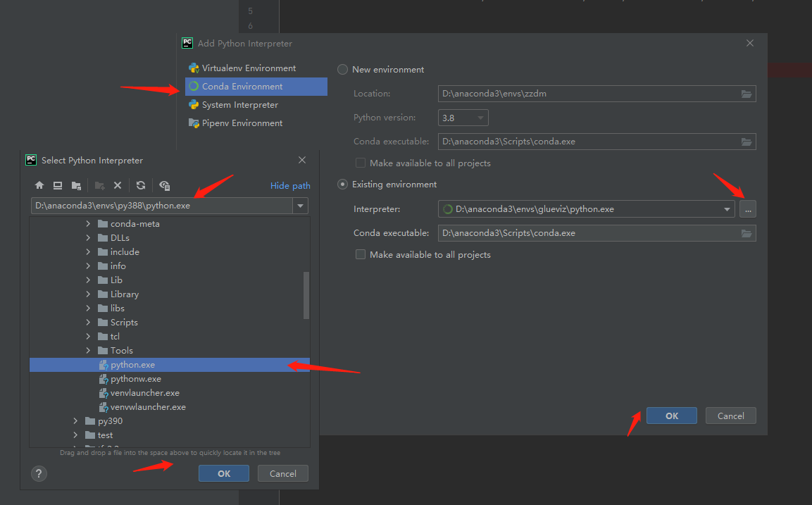This screenshot has width=812, height=505.
Task: Check Make available under New environment
Action: point(361,163)
